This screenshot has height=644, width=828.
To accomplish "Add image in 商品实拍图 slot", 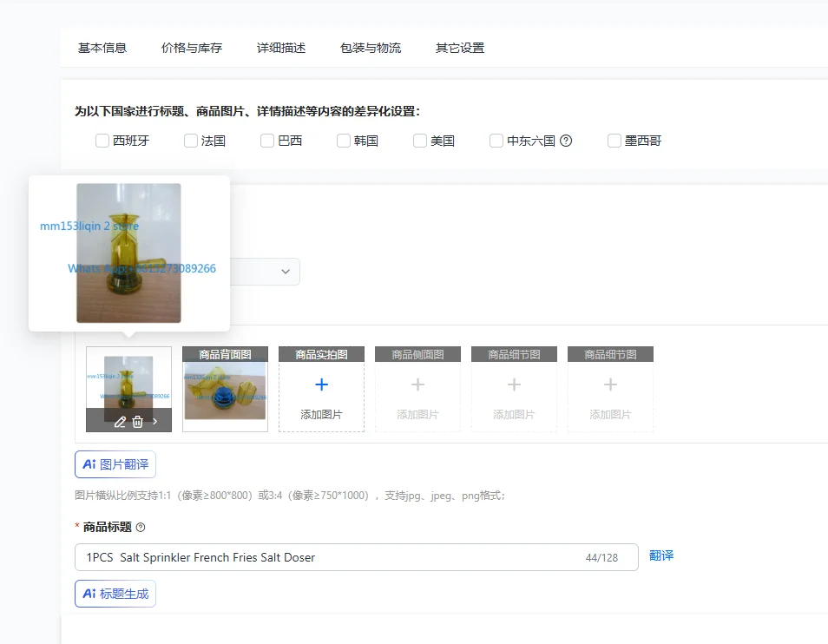I will click(322, 389).
